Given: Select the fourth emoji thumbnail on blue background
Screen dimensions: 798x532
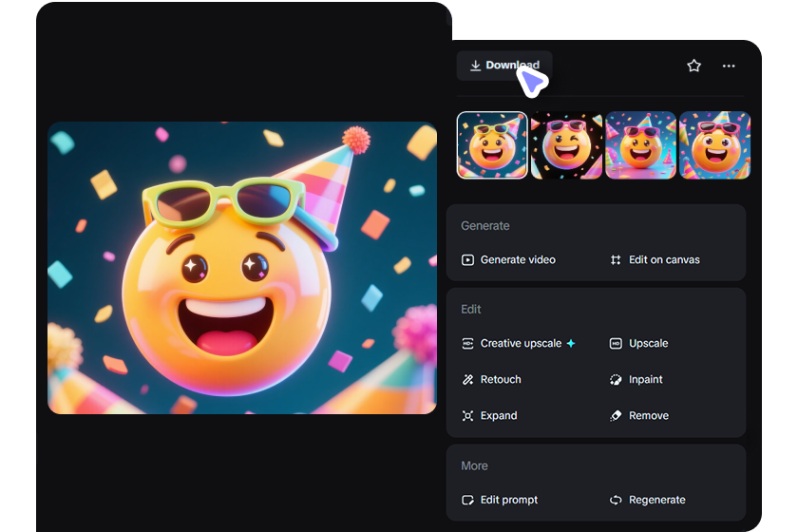Looking at the screenshot, I should 714,145.
